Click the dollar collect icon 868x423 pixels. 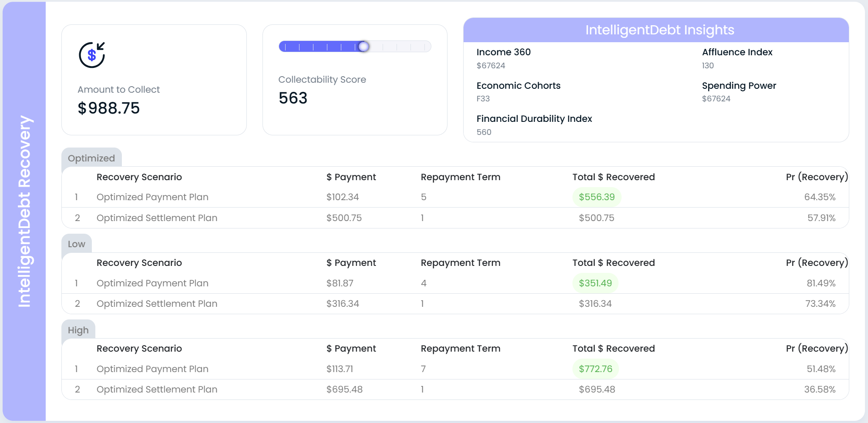[x=92, y=55]
